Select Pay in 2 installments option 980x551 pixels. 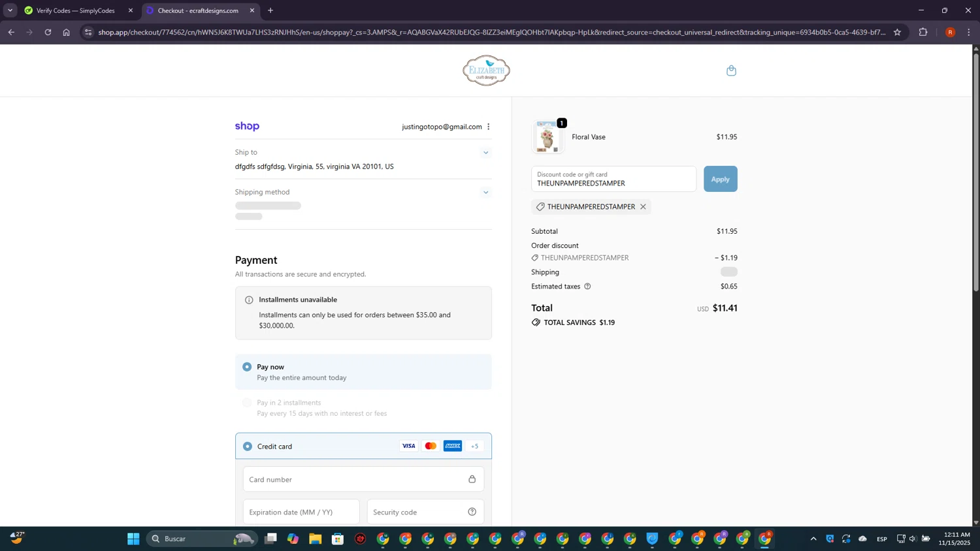point(247,403)
